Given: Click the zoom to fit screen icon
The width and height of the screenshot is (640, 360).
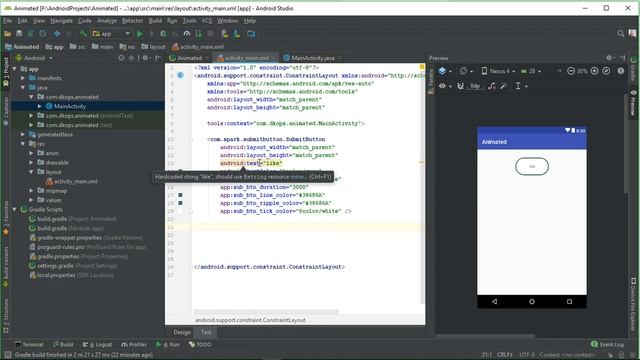Looking at the screenshot, I should pyautogui.click(x=607, y=71).
